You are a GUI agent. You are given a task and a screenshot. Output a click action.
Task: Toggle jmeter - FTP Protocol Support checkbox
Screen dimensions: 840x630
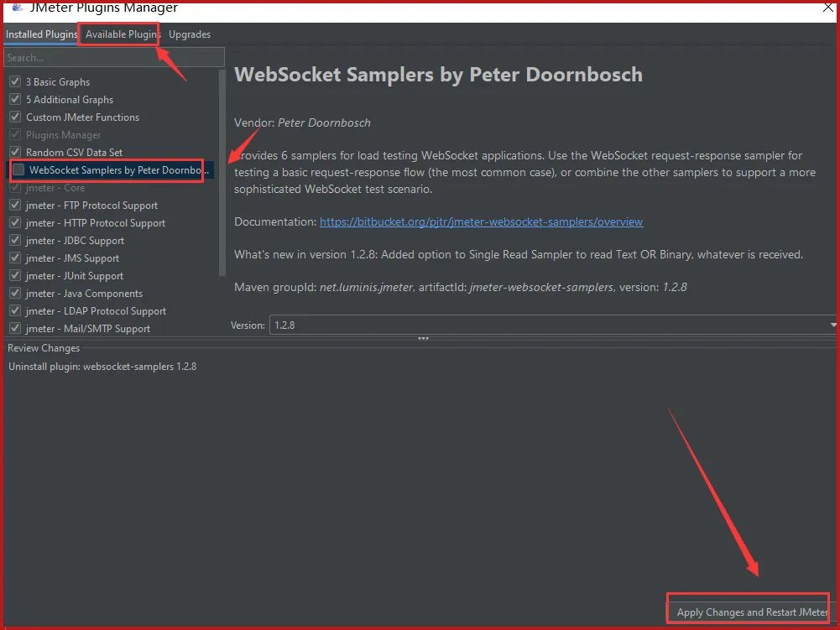coord(15,206)
